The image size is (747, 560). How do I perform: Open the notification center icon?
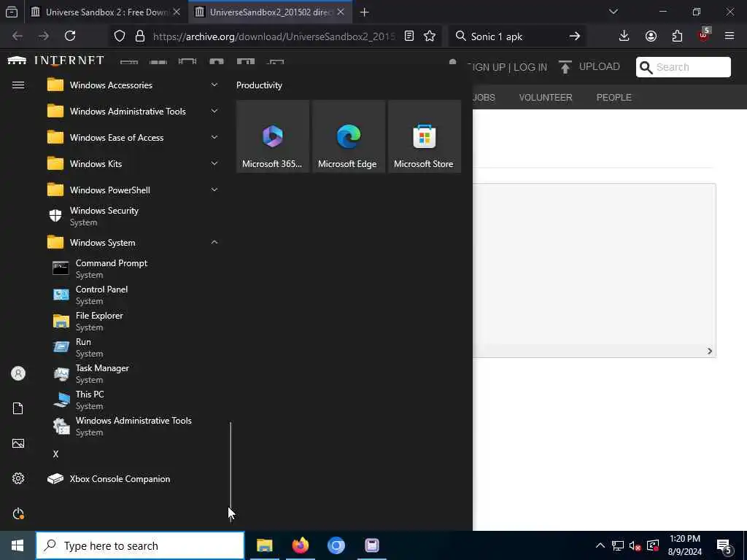724,545
